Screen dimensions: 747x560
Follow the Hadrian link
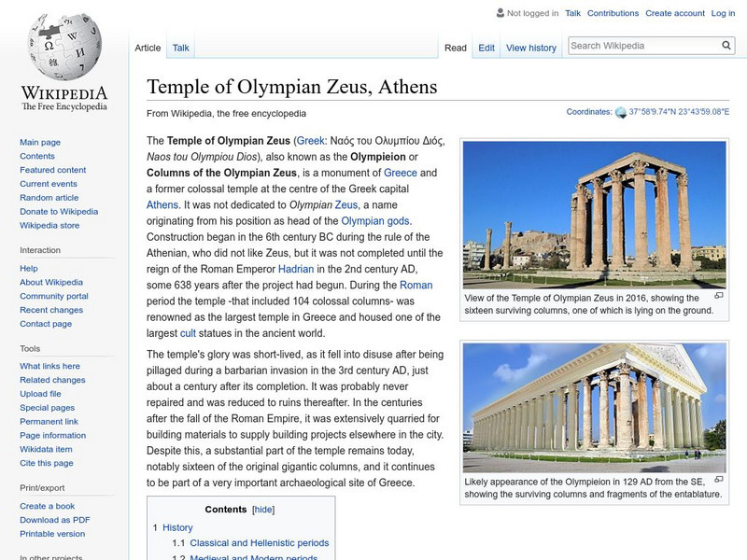click(296, 269)
